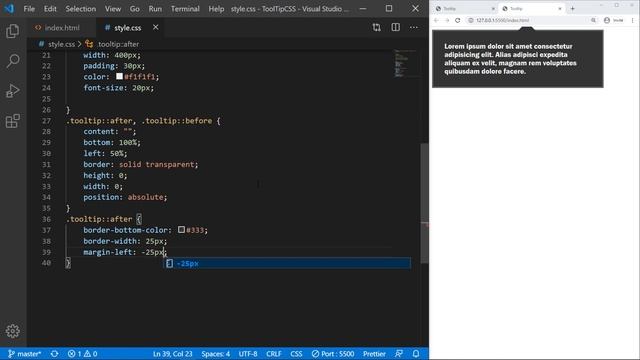Open the View menu
Image resolution: width=640 pixels, height=360 pixels.
(x=113, y=9)
